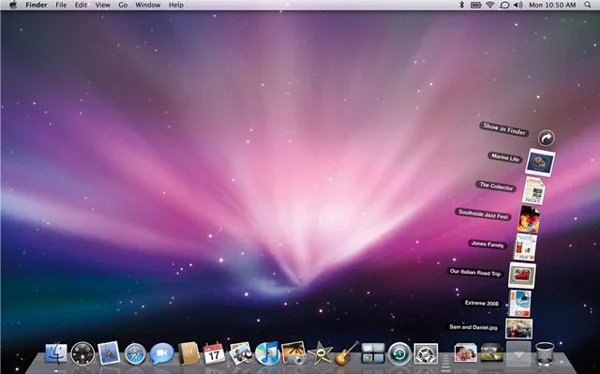The image size is (600, 374).
Task: Open the Mail stamp icon
Action: [109, 353]
